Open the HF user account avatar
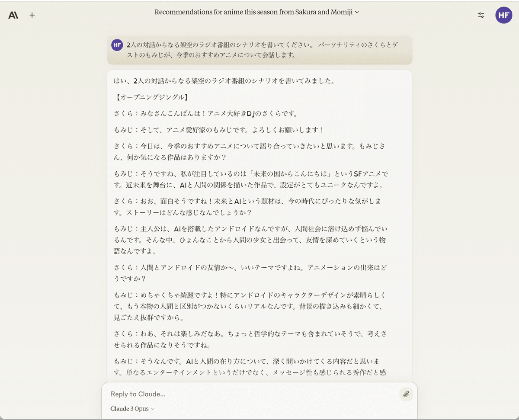The width and height of the screenshot is (519, 420). [503, 15]
